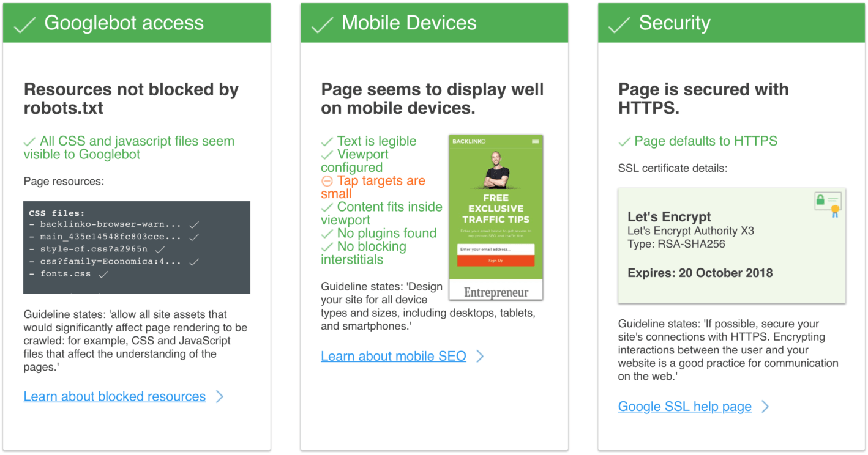Click the checkmark beside Text is legible
The width and height of the screenshot is (868, 455).
pyautogui.click(x=327, y=142)
